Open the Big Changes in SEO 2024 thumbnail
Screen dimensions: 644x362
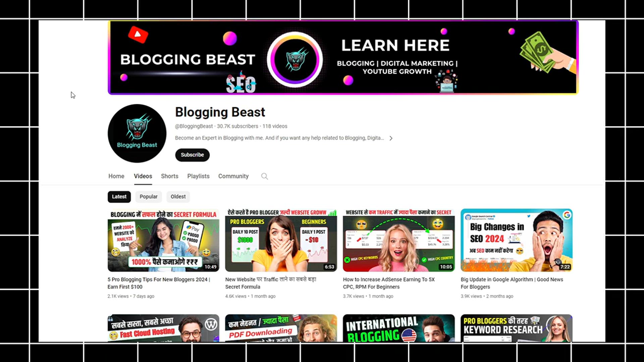click(517, 240)
